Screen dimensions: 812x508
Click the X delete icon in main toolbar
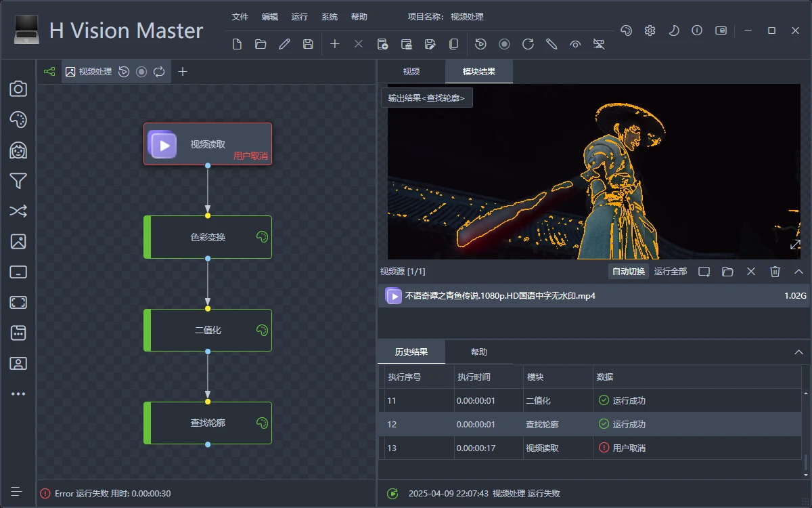[359, 44]
